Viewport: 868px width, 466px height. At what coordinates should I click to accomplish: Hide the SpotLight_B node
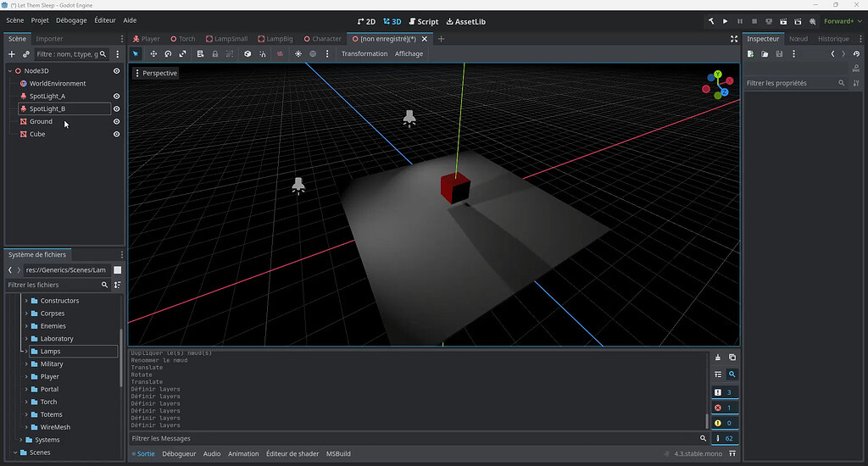click(x=116, y=109)
